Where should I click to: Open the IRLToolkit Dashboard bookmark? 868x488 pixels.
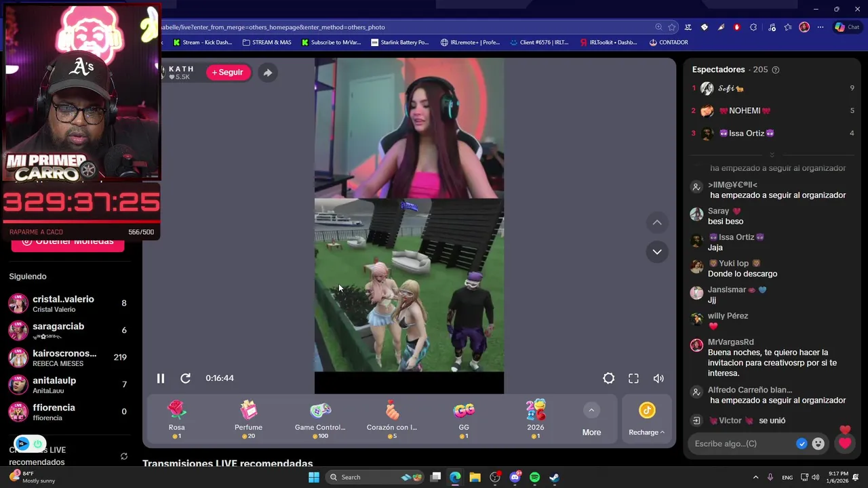pyautogui.click(x=608, y=42)
